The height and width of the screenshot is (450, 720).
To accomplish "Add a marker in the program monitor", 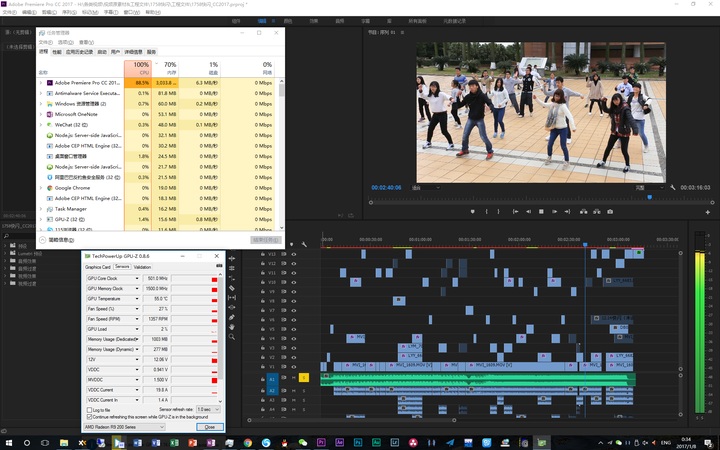I will click(x=472, y=212).
